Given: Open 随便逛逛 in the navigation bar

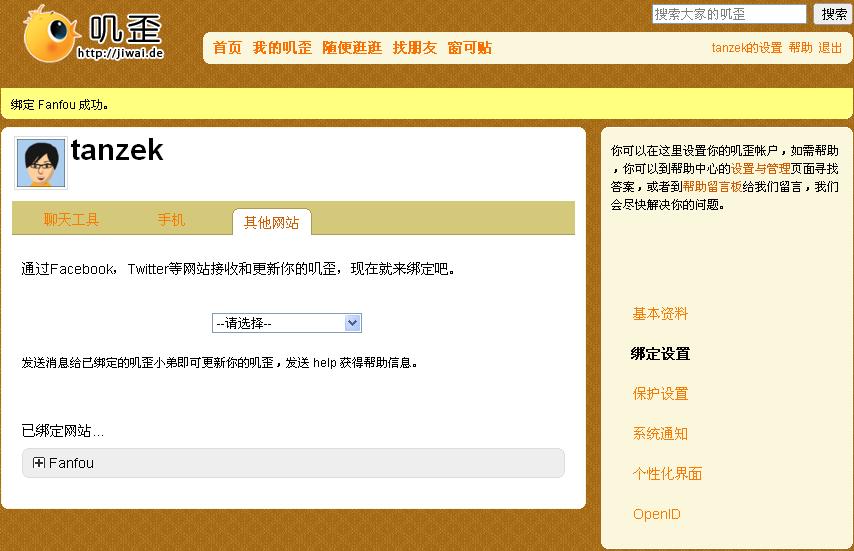Looking at the screenshot, I should pyautogui.click(x=352, y=48).
